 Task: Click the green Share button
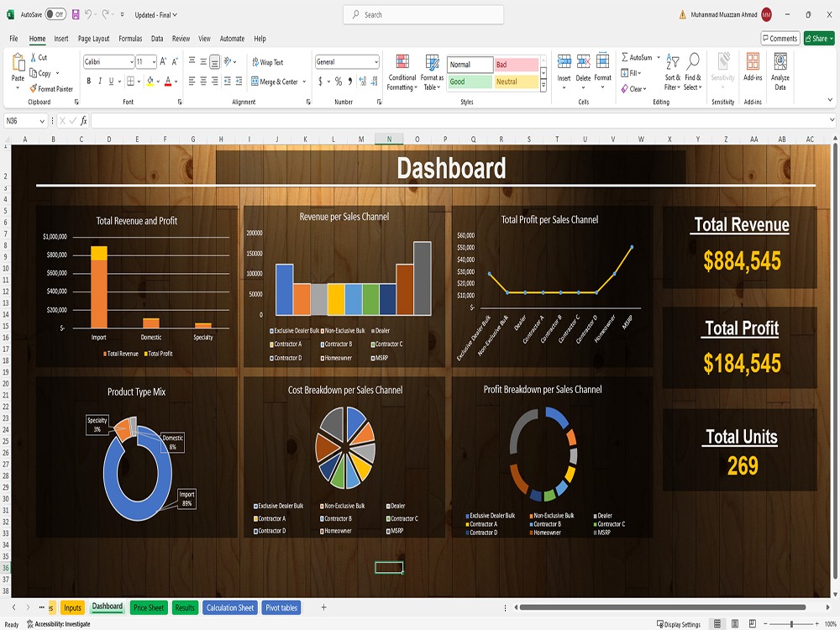(x=819, y=39)
